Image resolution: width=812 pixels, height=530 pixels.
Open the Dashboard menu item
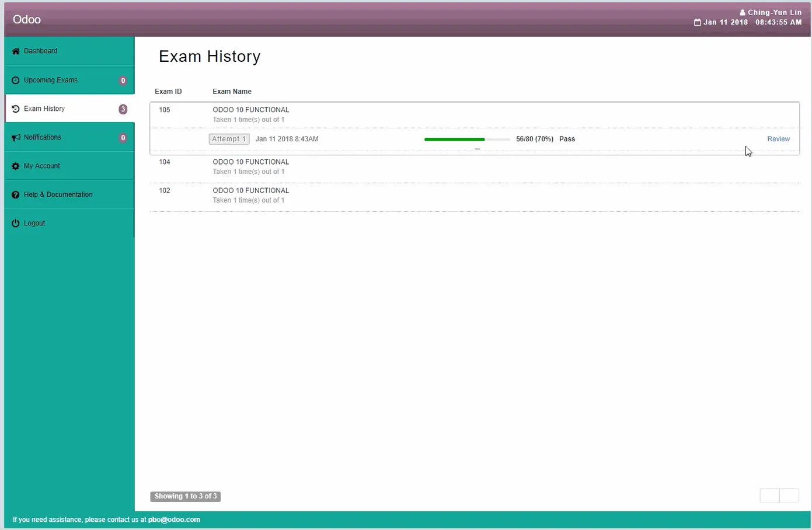click(x=69, y=51)
